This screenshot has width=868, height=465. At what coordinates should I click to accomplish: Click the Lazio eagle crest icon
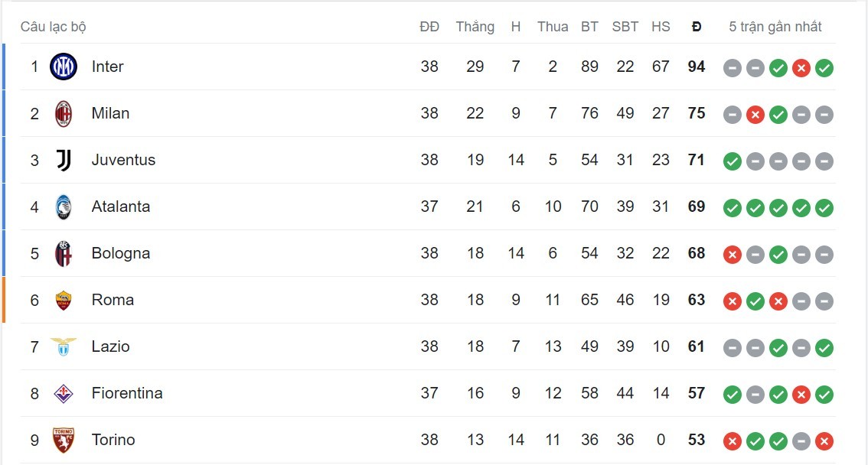(64, 347)
